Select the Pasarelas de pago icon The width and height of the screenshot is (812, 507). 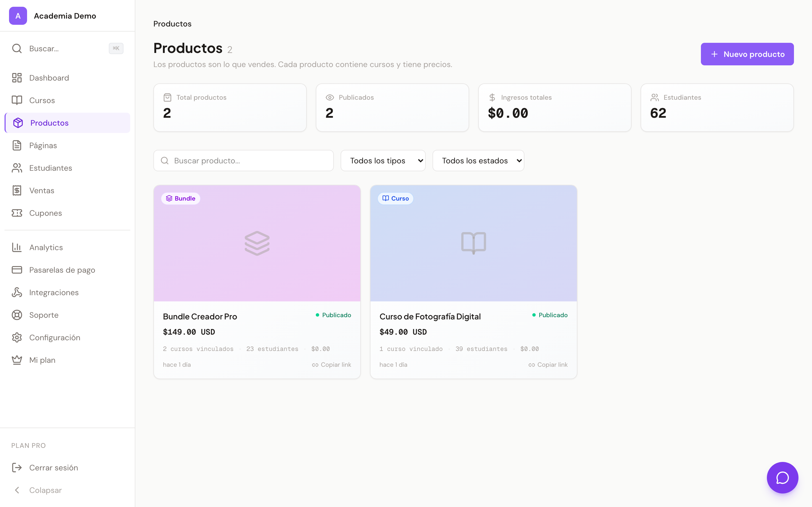17,270
